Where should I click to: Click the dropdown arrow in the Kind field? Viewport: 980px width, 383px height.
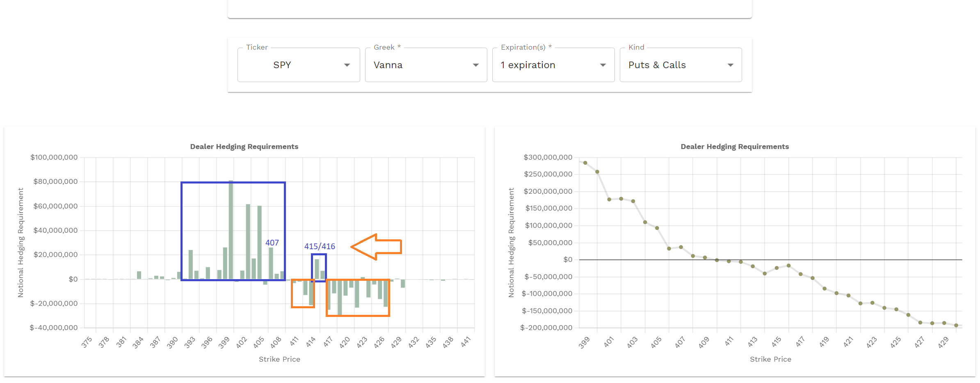731,65
